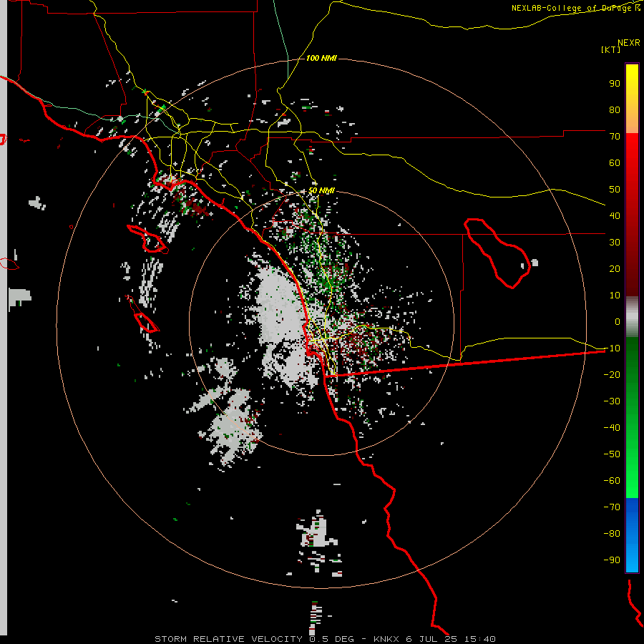Click the 50 NMI range ring label
The height and width of the screenshot is (644, 644).
321,190
